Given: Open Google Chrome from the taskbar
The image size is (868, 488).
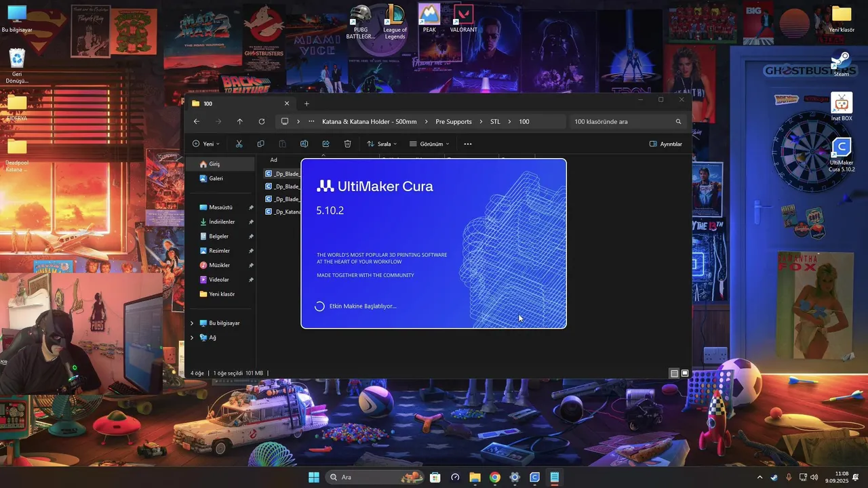Looking at the screenshot, I should pos(495,477).
